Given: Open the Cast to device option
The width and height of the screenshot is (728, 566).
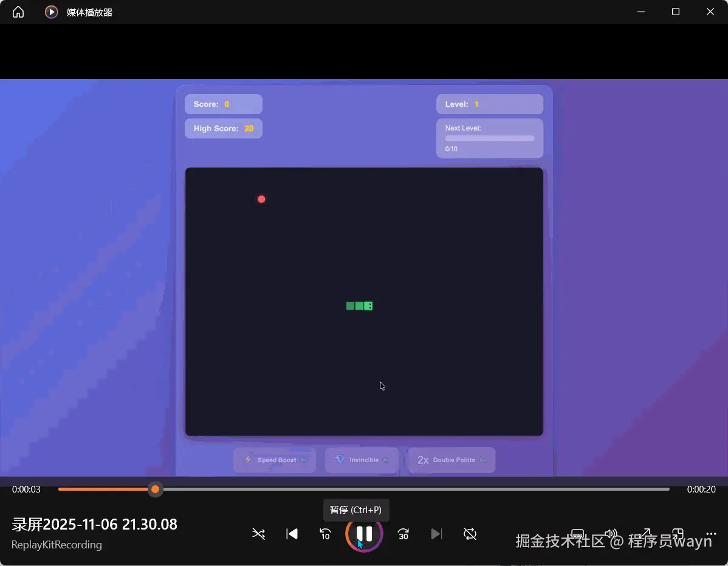Looking at the screenshot, I should [577, 534].
